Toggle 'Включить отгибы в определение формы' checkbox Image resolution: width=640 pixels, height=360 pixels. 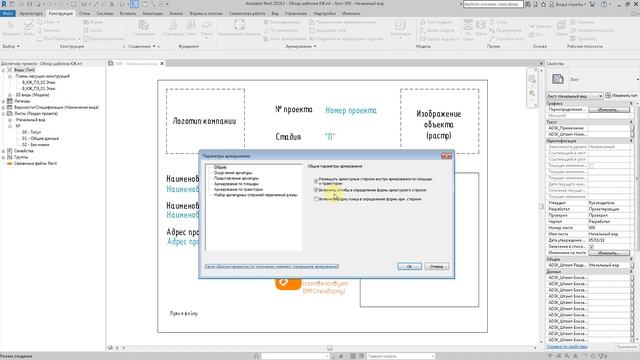316,190
